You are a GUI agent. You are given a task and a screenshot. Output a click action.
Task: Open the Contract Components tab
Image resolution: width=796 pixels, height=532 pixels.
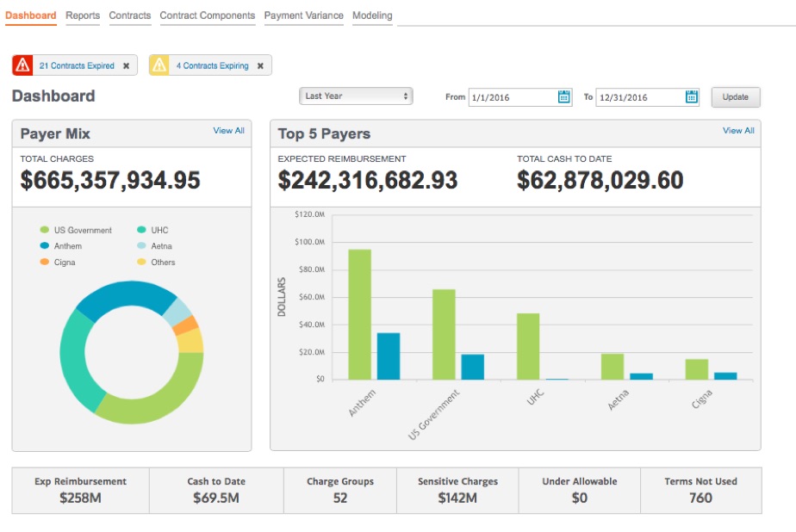click(x=207, y=15)
